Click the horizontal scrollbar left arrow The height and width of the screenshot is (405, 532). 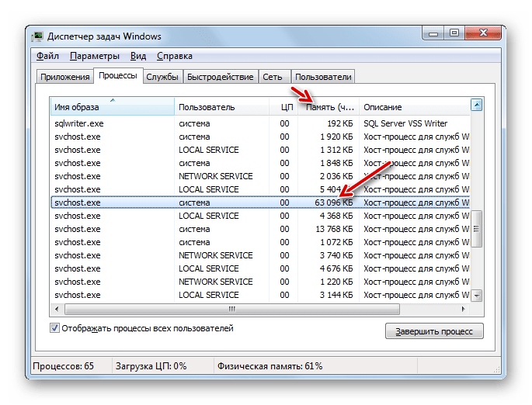(57, 309)
